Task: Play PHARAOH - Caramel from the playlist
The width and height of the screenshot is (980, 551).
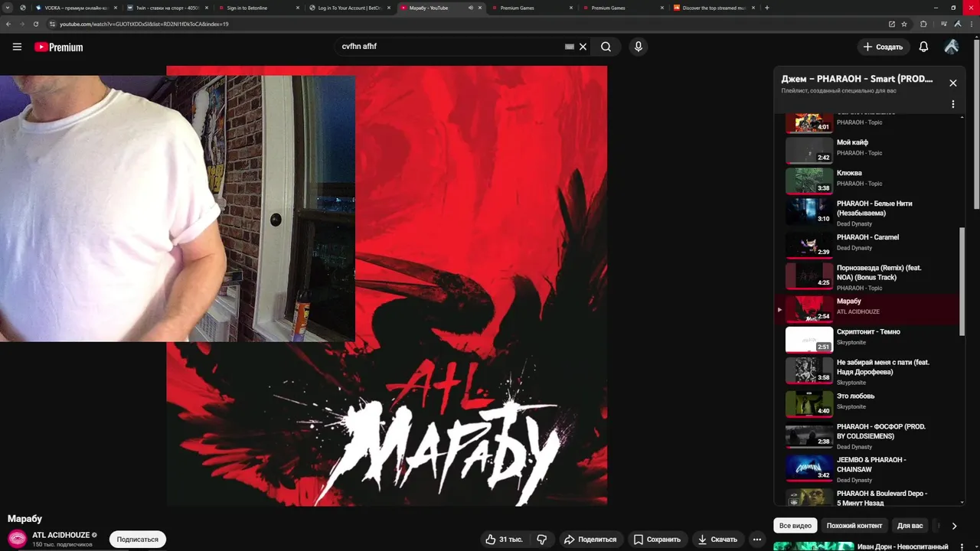Action: (871, 244)
